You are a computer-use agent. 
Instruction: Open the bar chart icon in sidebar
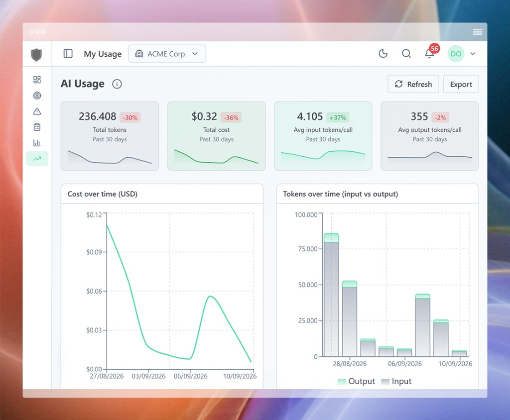pos(37,143)
